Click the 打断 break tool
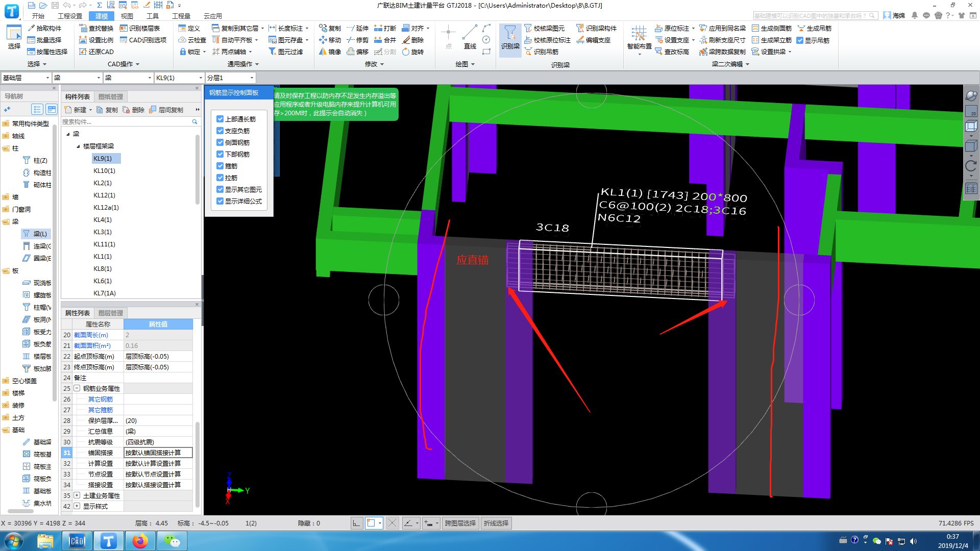980x551 pixels. coord(385,28)
